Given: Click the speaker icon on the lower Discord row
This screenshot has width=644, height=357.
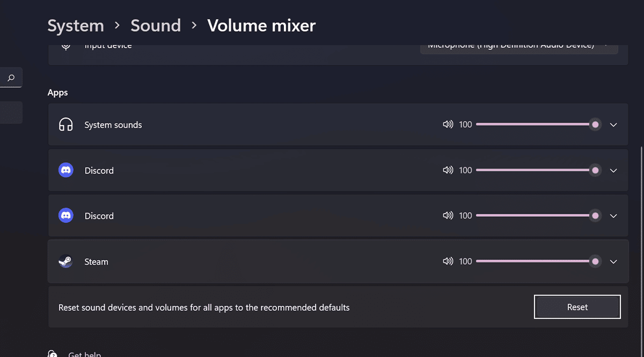Looking at the screenshot, I should click(x=448, y=216).
